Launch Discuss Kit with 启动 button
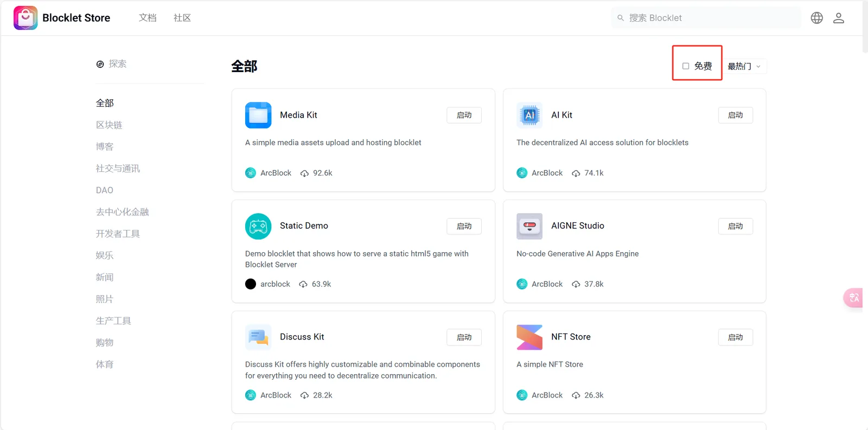 coord(464,337)
